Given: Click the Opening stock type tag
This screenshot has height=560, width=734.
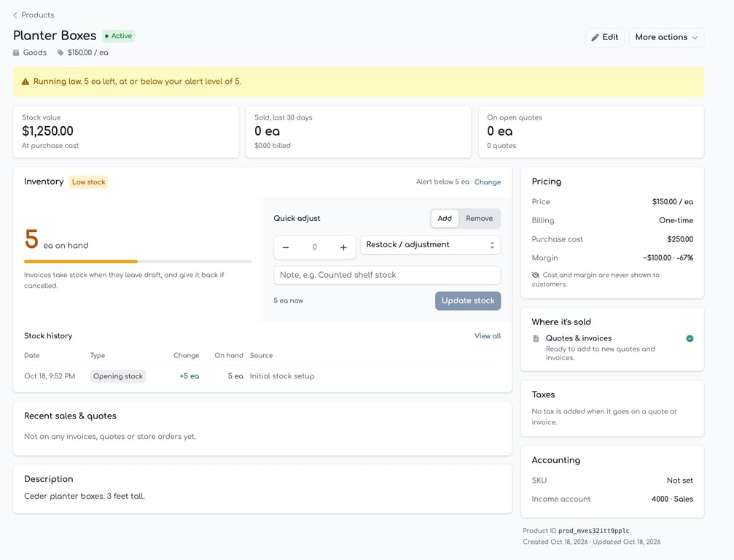Looking at the screenshot, I should [118, 376].
